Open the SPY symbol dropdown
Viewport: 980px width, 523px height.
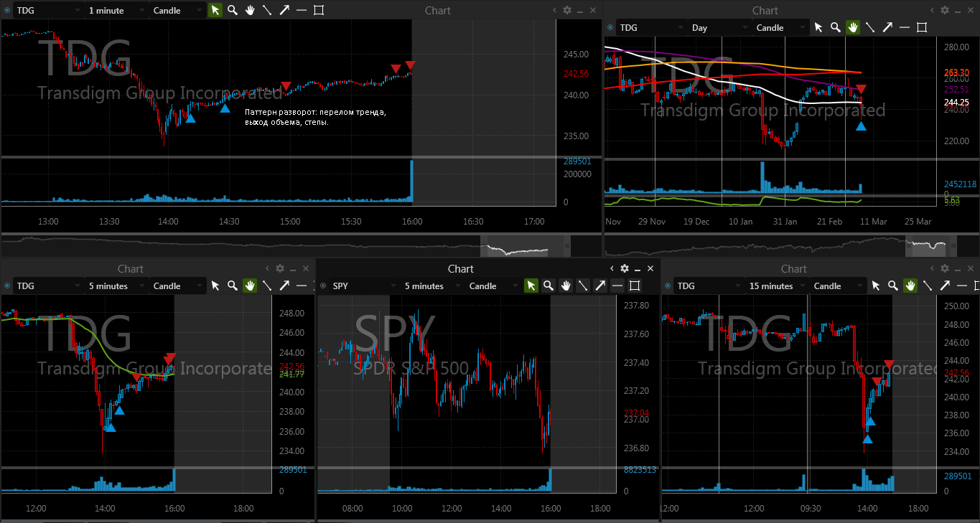(x=363, y=286)
